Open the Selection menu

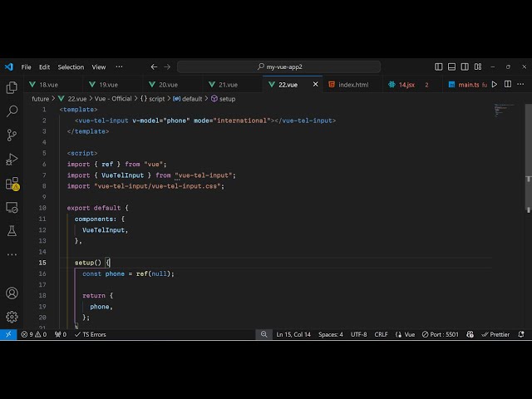pos(71,66)
